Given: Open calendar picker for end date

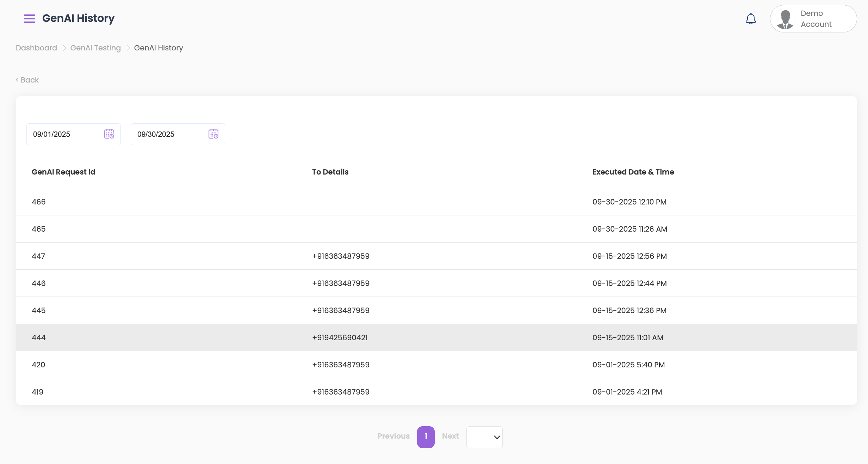Looking at the screenshot, I should tap(213, 134).
